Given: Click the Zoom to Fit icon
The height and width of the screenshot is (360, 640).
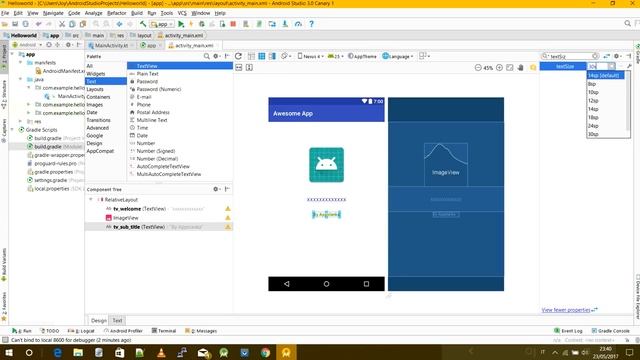Looking at the screenshot, I should pyautogui.click(x=509, y=67).
